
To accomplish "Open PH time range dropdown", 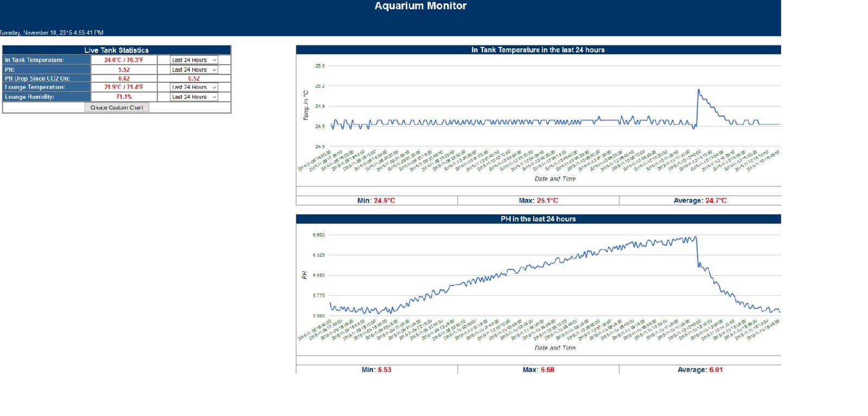I will point(194,70).
